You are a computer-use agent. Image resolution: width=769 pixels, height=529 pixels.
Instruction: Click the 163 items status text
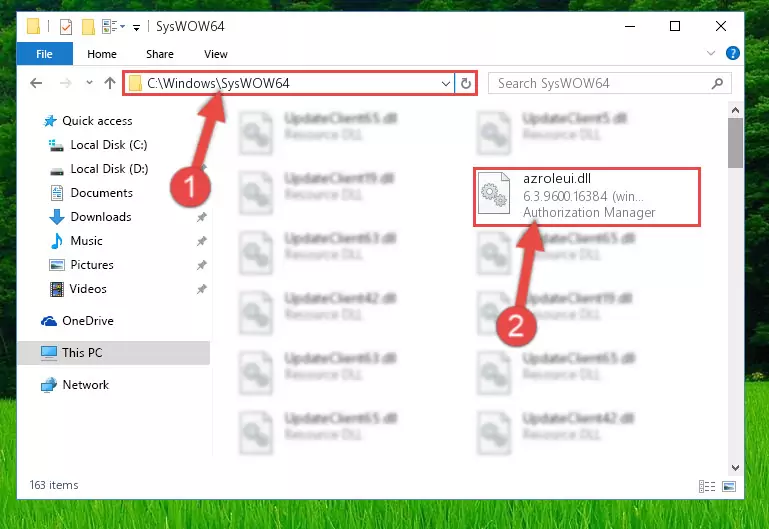tap(54, 485)
